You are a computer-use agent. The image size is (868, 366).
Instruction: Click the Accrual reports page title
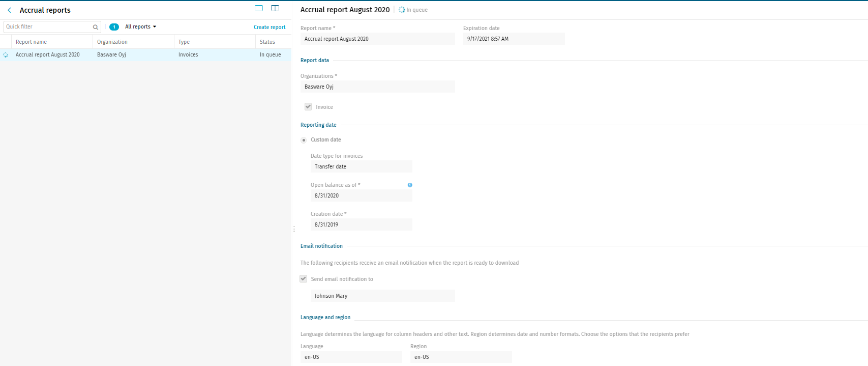[45, 10]
